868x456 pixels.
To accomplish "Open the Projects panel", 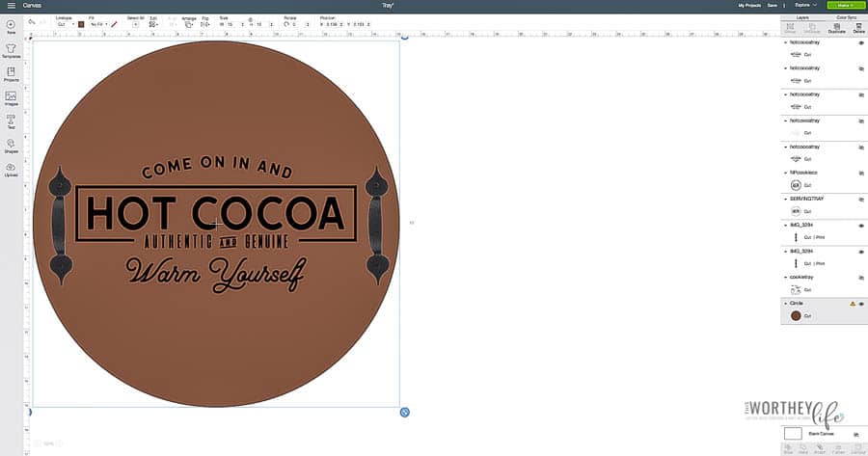I will [11, 73].
